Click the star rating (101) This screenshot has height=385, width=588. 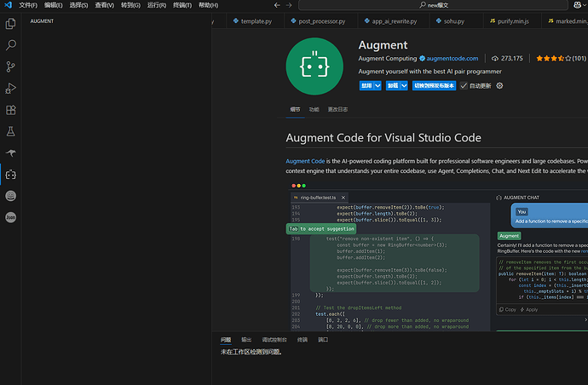pyautogui.click(x=561, y=59)
